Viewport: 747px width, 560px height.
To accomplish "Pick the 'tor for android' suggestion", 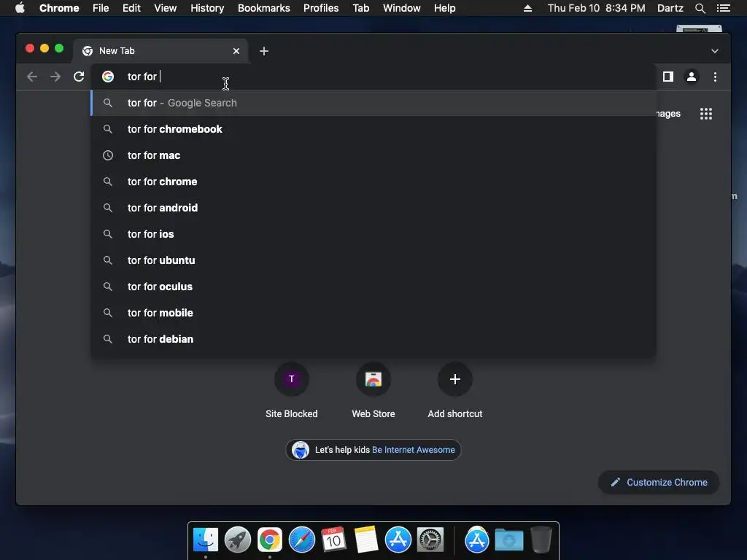I will [373, 208].
